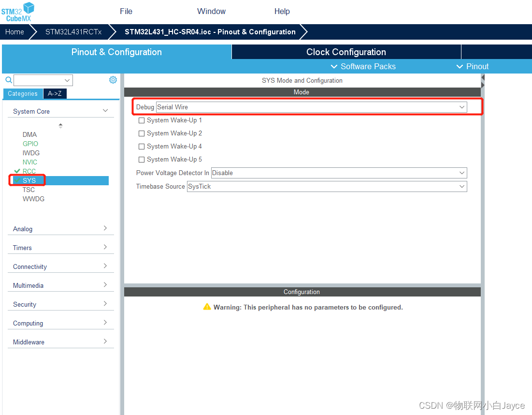The height and width of the screenshot is (415, 532).
Task: Click the warning triangle icon
Action: click(207, 307)
